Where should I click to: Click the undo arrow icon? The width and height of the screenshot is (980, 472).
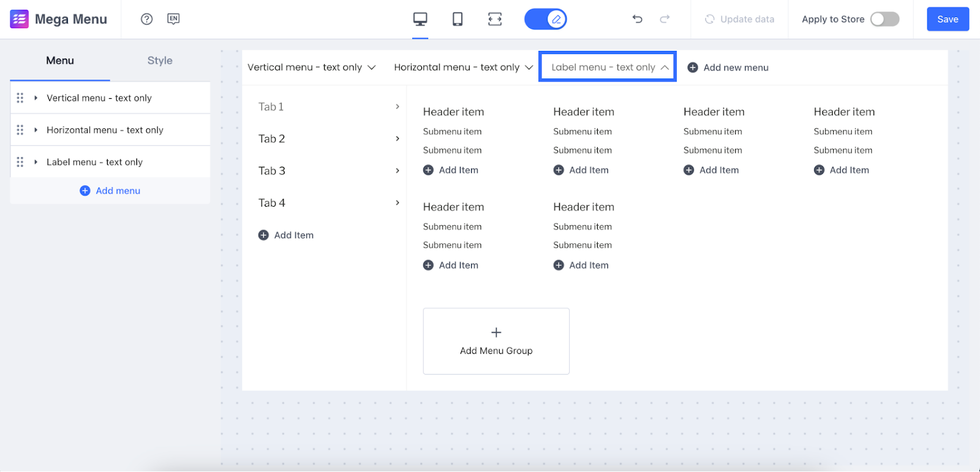click(637, 19)
